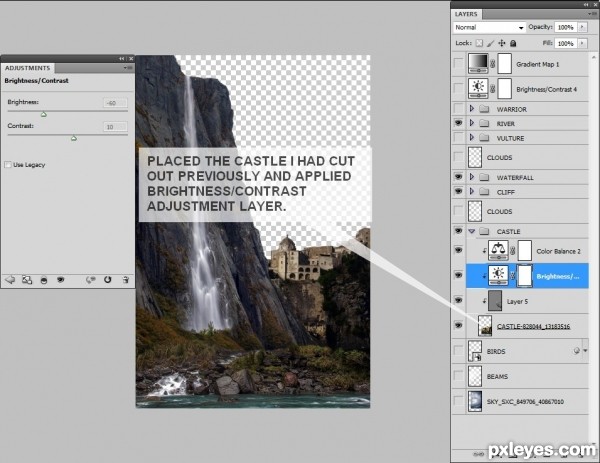This screenshot has height=463, width=600.
Task: Collapse the CASTLE group
Action: coord(472,231)
